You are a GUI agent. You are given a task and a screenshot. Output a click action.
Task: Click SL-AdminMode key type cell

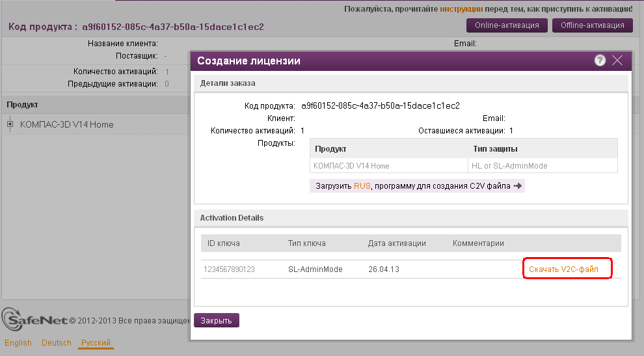[315, 269]
